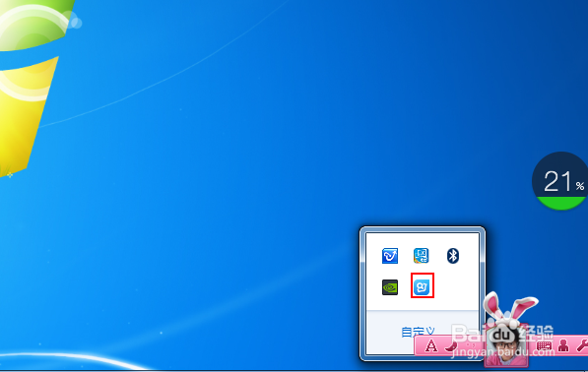Open the soft keyboard icon on pink toolbar
Image resolution: width=588 pixels, height=372 pixels.
(544, 345)
